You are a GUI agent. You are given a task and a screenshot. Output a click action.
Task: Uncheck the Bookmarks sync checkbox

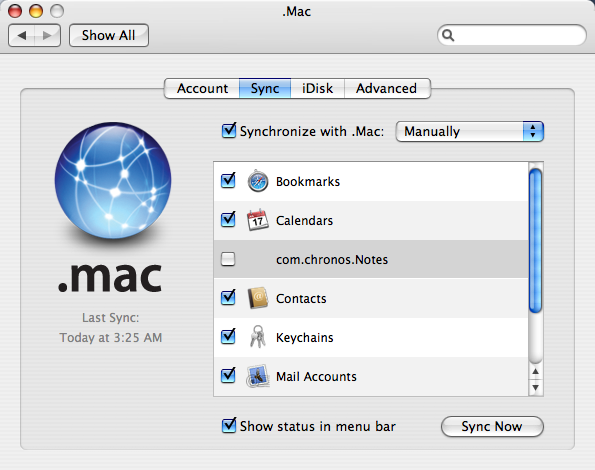[x=228, y=181]
